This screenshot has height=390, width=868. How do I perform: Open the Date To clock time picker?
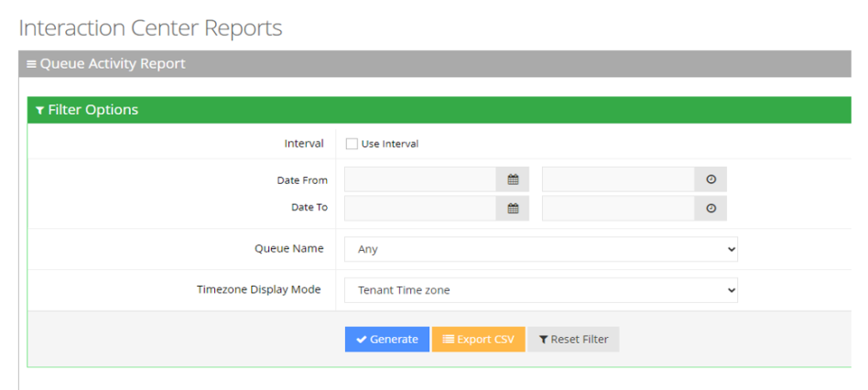pos(711,208)
